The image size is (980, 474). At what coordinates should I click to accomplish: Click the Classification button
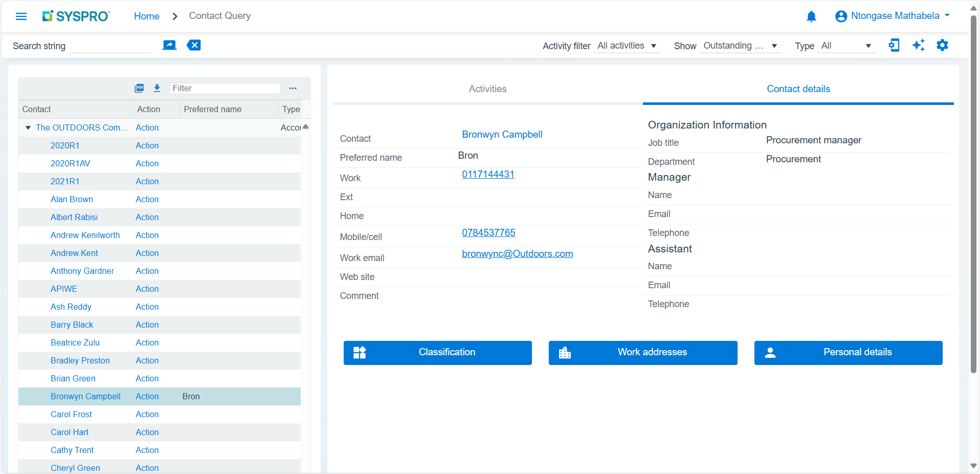[x=437, y=352]
